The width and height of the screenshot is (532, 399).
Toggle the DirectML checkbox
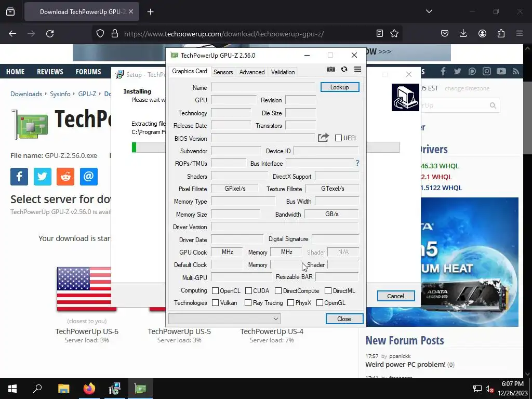[328, 290]
